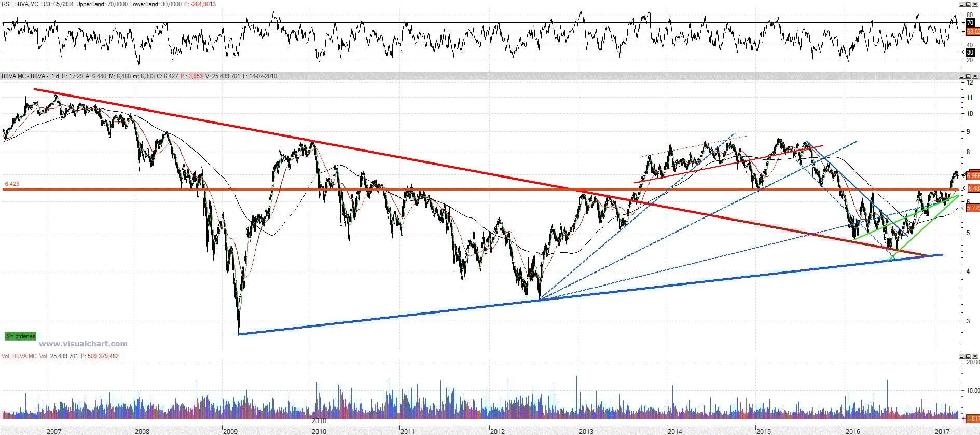The height and width of the screenshot is (435, 980).
Task: Close the volume panel
Action: (976, 356)
